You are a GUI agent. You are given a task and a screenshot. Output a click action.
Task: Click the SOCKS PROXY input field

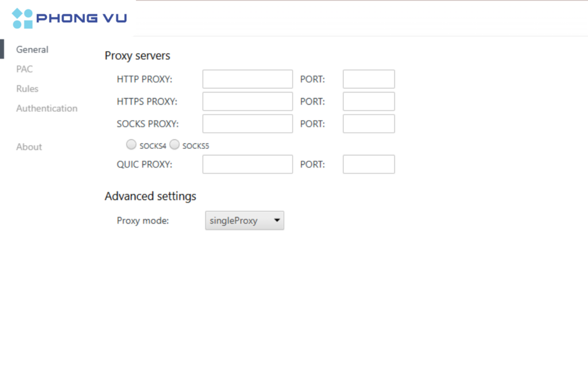(247, 124)
